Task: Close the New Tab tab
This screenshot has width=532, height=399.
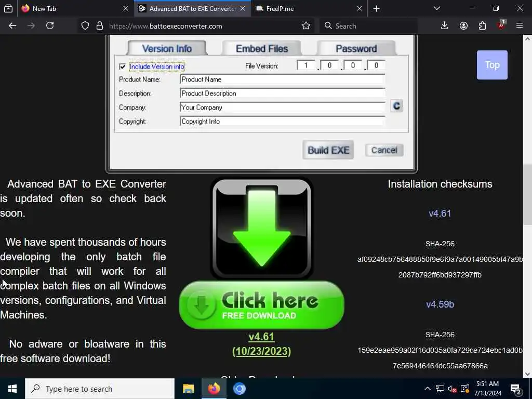Action: point(126,8)
